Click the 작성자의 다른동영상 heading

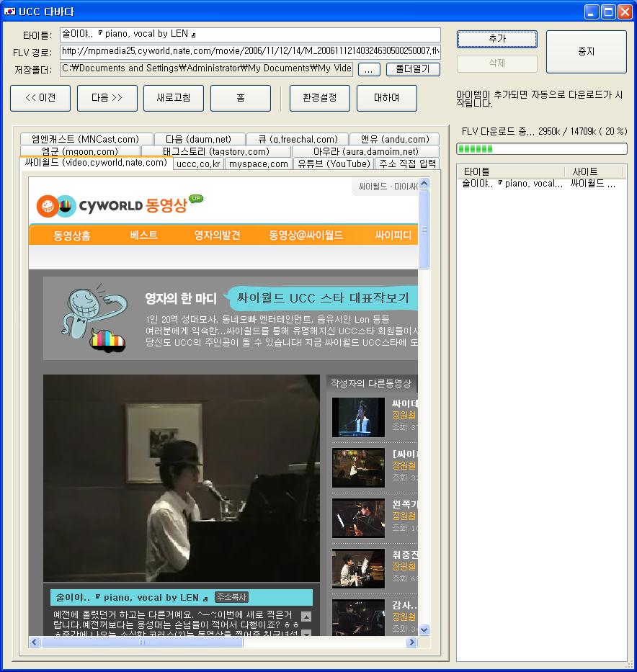click(371, 383)
